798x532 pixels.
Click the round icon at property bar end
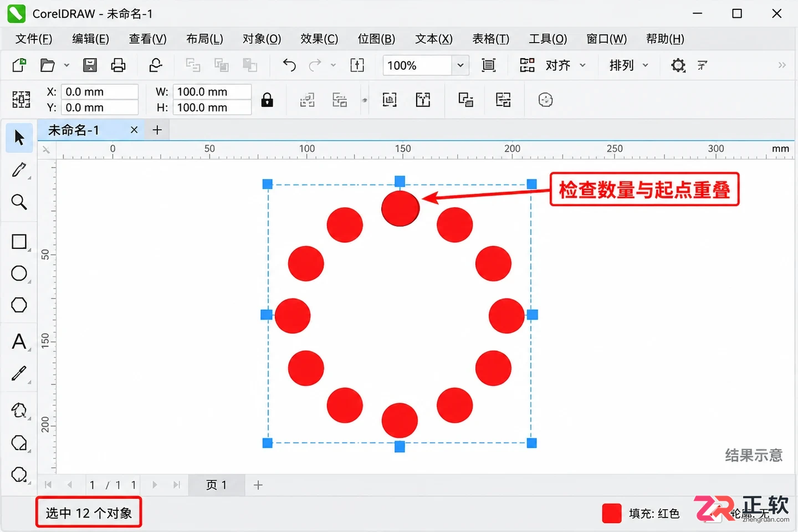546,100
